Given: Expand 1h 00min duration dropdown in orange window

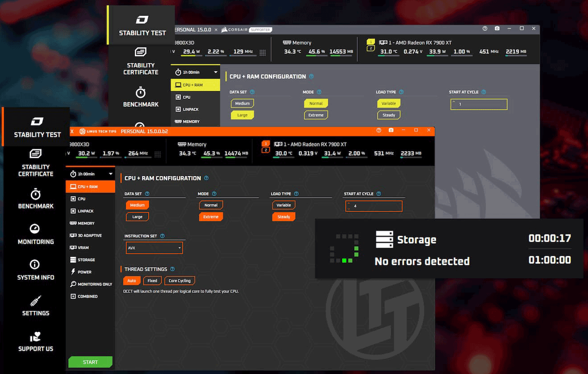Looking at the screenshot, I should coord(111,174).
